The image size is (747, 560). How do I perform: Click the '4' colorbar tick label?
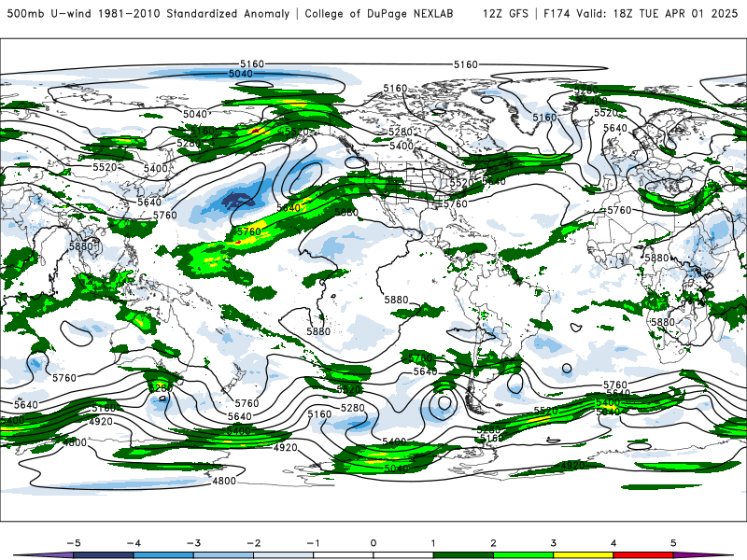click(x=613, y=543)
